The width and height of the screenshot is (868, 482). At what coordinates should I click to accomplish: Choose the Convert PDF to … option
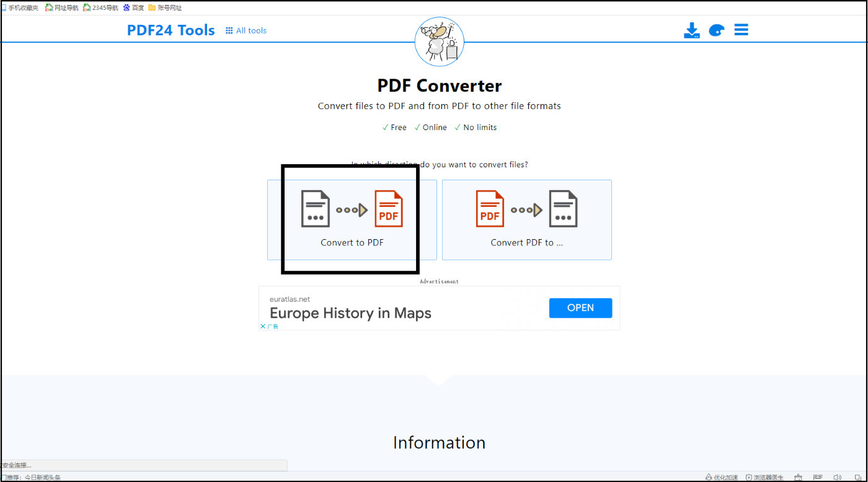click(x=527, y=220)
